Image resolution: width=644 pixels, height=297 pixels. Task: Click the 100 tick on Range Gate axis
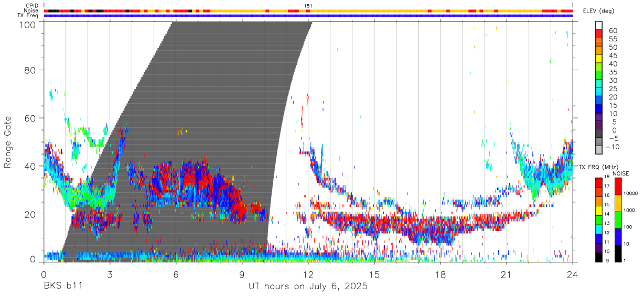(x=28, y=25)
